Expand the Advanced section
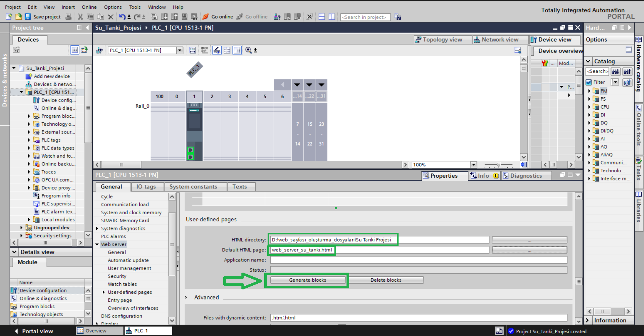Viewport: 644px width, 336px height. point(186,297)
